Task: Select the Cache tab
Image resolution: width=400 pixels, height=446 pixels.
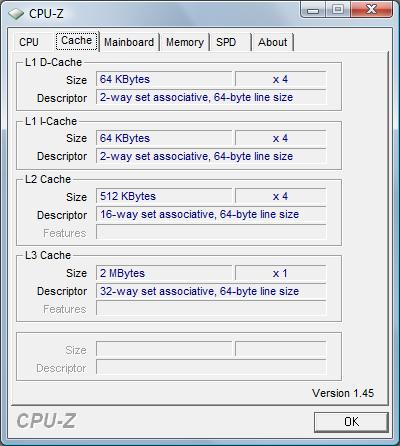Action: click(x=77, y=41)
